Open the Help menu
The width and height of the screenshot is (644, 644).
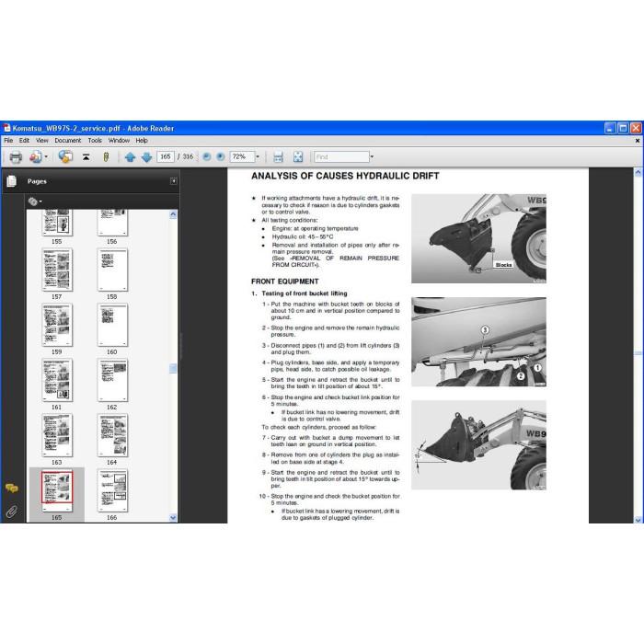[x=142, y=141]
